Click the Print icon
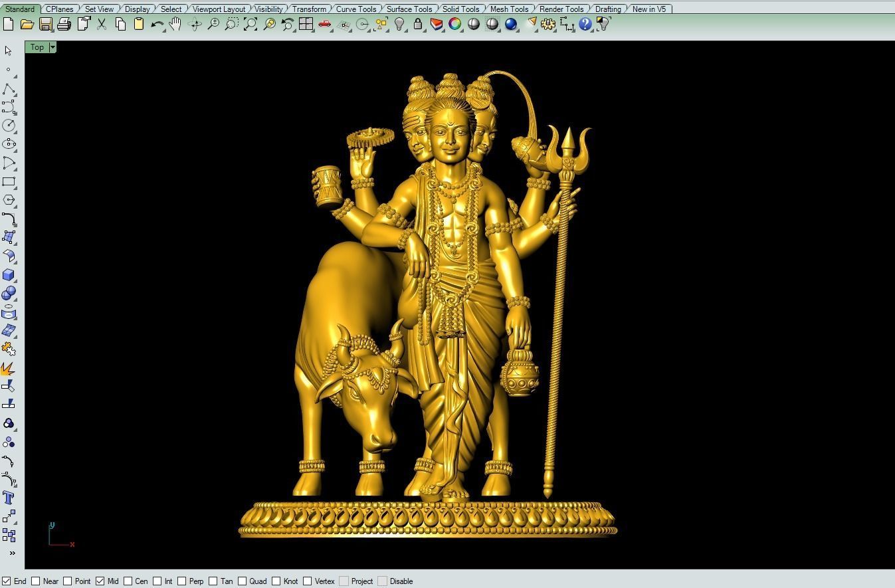The image size is (895, 588). (x=64, y=24)
